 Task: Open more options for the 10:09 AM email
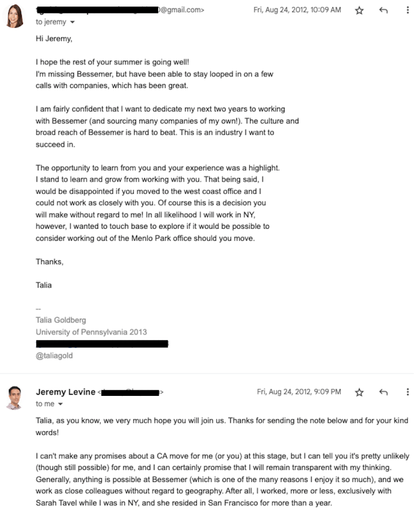tap(407, 11)
